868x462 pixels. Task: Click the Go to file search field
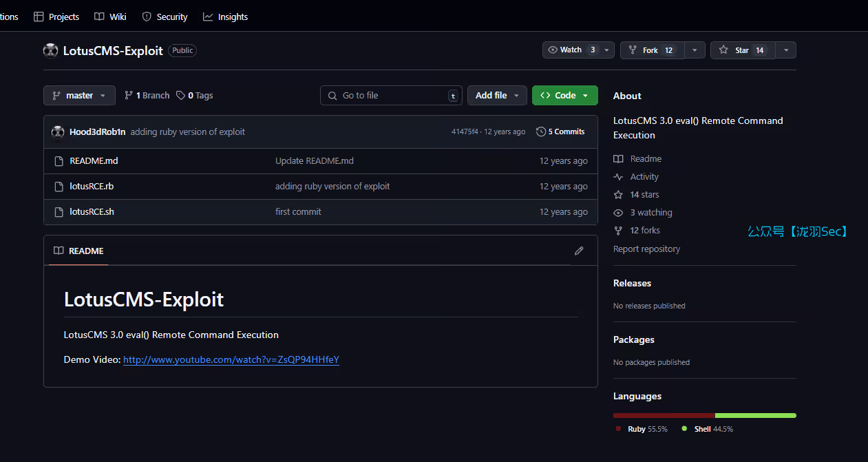pyautogui.click(x=391, y=96)
